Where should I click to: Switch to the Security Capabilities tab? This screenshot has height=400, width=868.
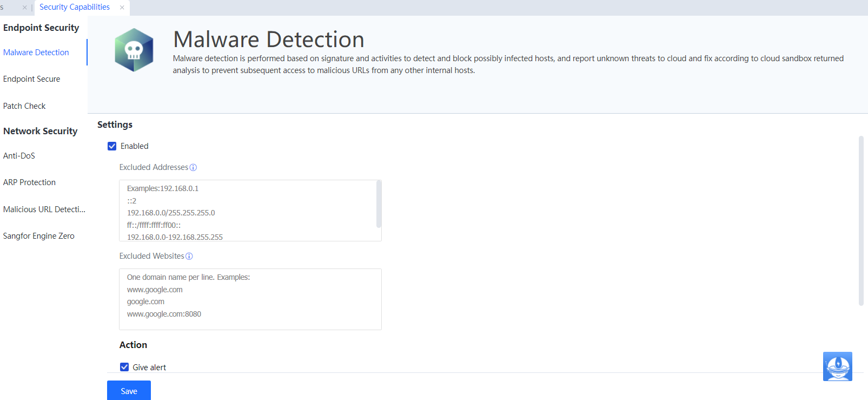tap(75, 7)
